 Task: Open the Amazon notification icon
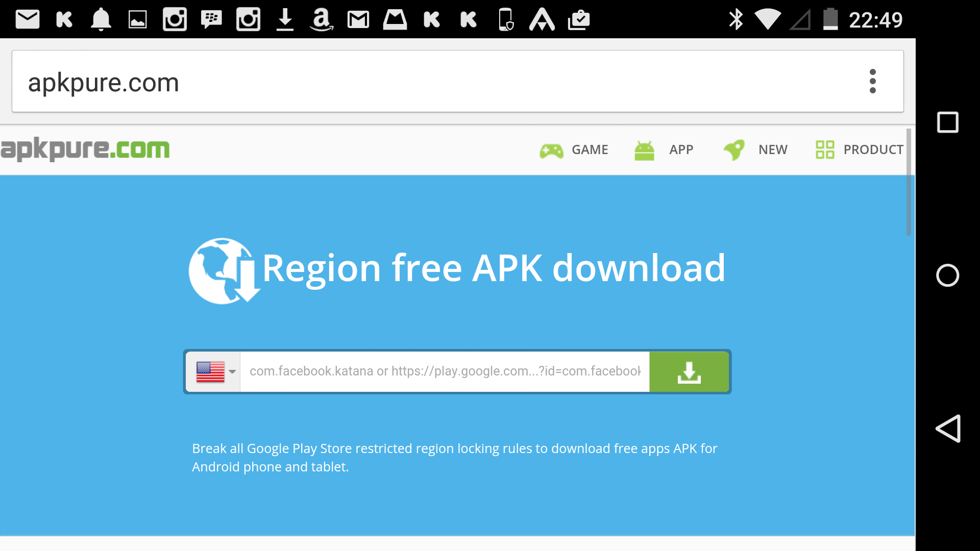coord(322,20)
